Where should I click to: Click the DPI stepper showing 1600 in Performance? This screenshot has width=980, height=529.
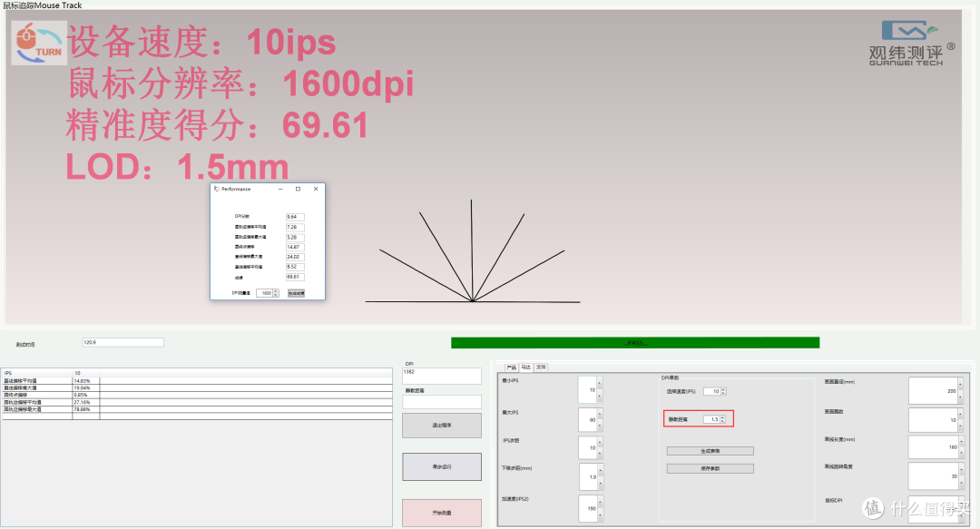point(268,293)
